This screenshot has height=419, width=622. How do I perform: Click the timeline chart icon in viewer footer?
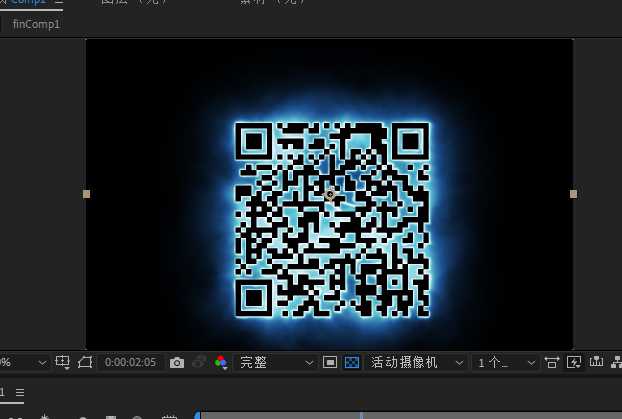(x=596, y=362)
